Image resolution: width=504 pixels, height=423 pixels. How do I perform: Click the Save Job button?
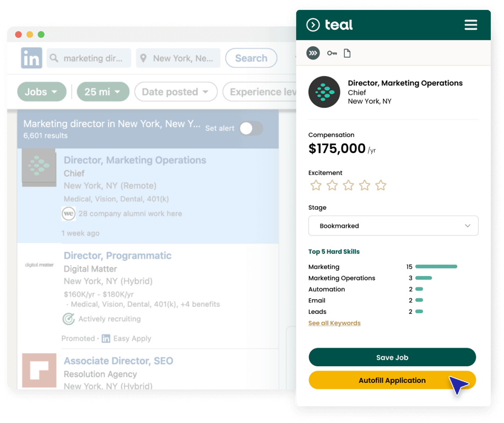coord(392,357)
